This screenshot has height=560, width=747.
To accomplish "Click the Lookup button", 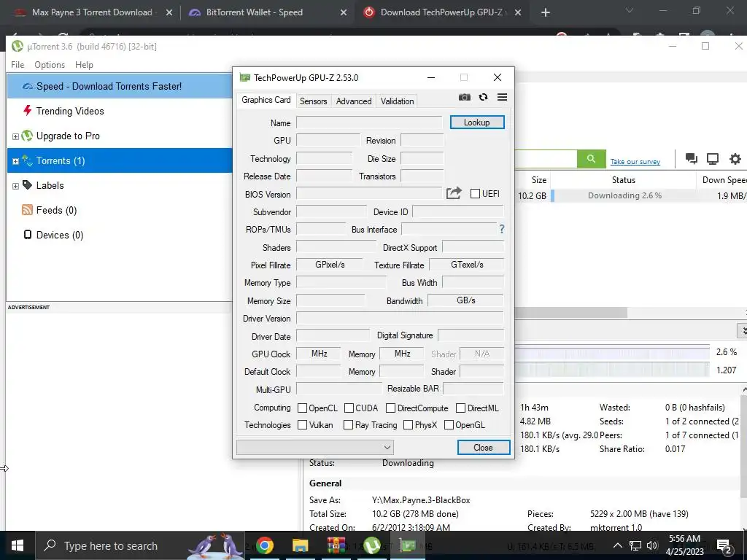I will tap(477, 122).
